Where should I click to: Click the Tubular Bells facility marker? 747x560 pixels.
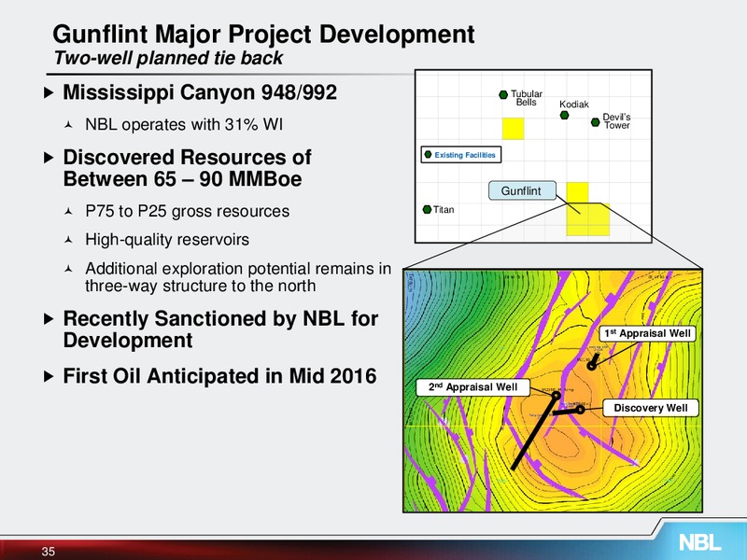coord(503,95)
